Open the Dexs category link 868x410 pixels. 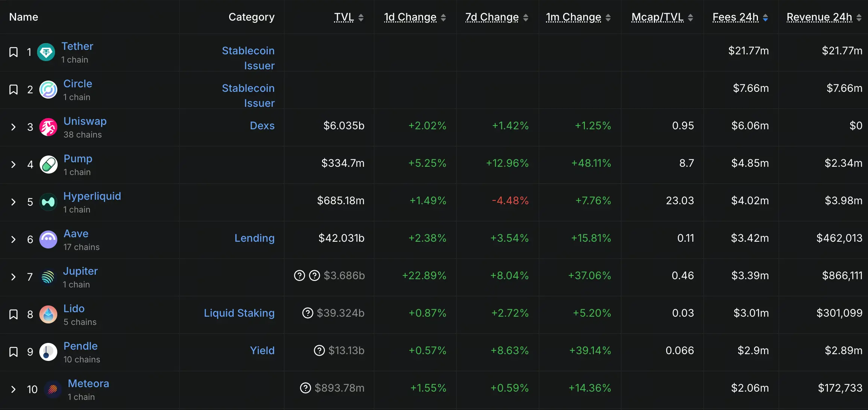click(x=262, y=126)
